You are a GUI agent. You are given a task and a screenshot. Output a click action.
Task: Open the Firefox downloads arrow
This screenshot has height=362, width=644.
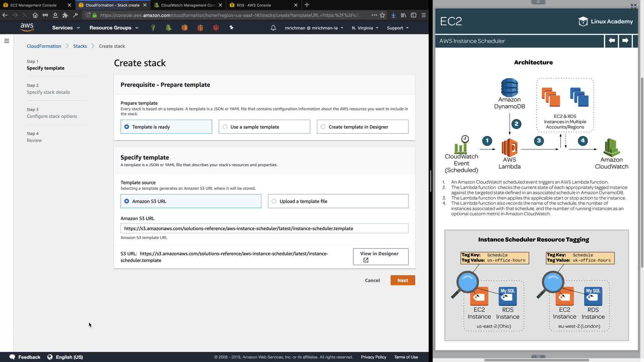coord(393,15)
